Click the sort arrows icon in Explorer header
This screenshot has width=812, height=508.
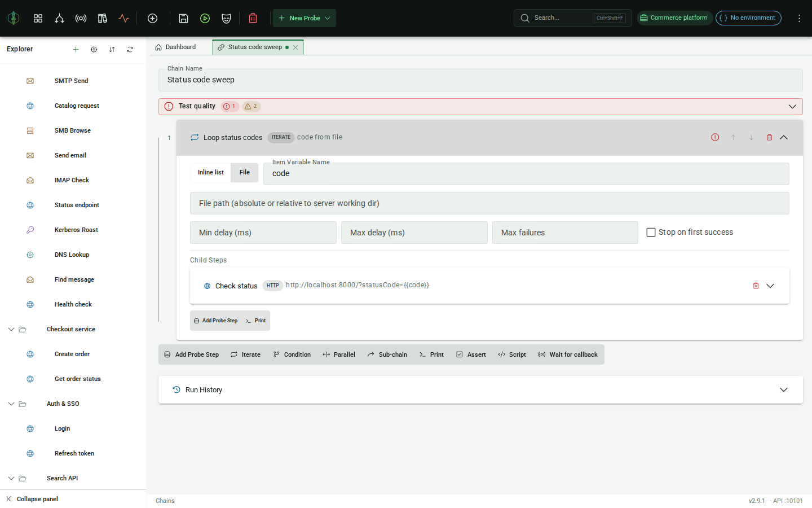click(112, 49)
